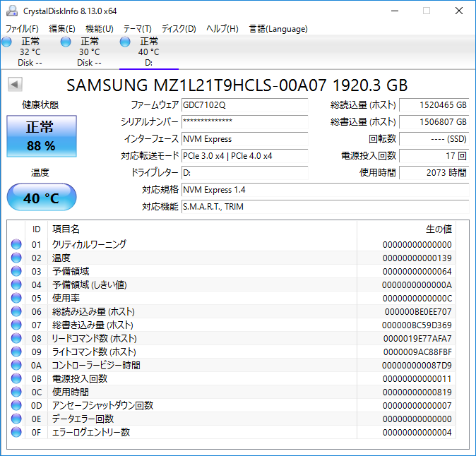
Task: Click the masked serial number field
Action: (244, 122)
